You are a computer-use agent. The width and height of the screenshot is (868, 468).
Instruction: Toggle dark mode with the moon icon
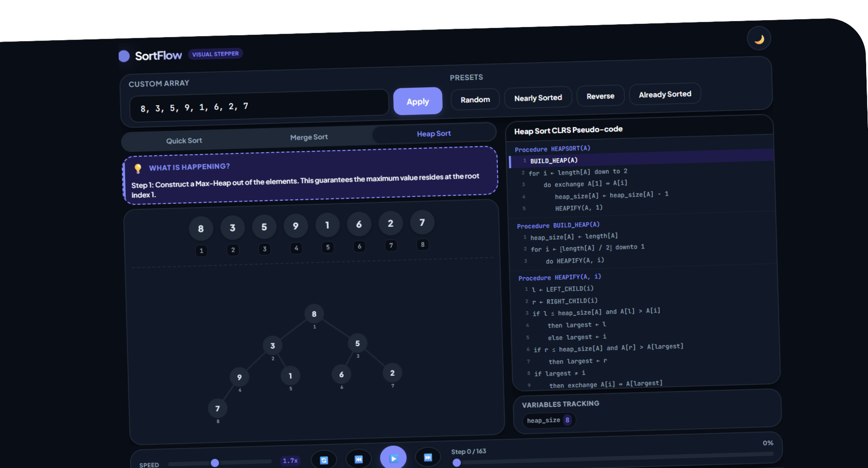pos(759,39)
